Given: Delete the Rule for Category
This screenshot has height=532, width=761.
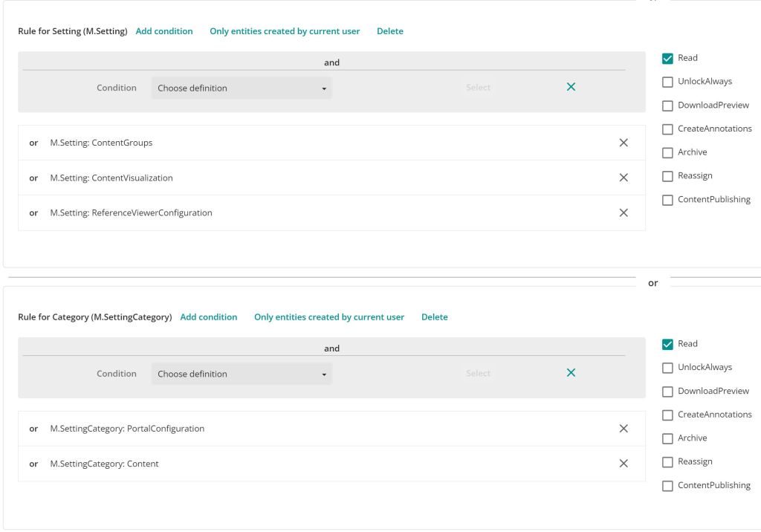Looking at the screenshot, I should click(435, 317).
